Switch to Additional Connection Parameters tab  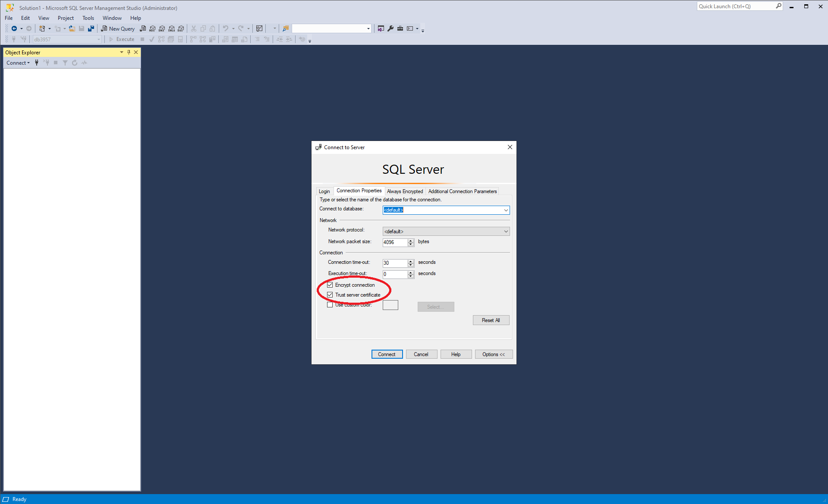(463, 191)
